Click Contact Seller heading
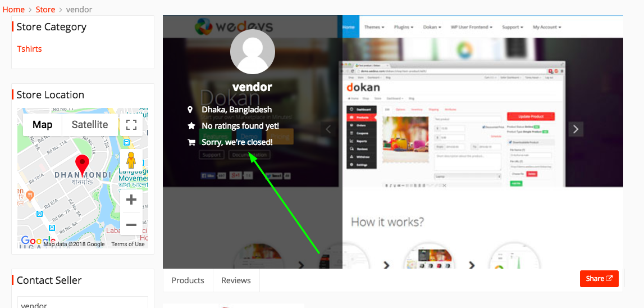644x308 pixels. 49,280
